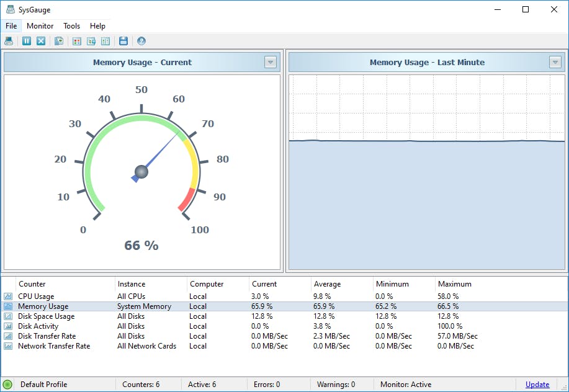
Task: Open the Monitor menu
Action: click(x=40, y=26)
